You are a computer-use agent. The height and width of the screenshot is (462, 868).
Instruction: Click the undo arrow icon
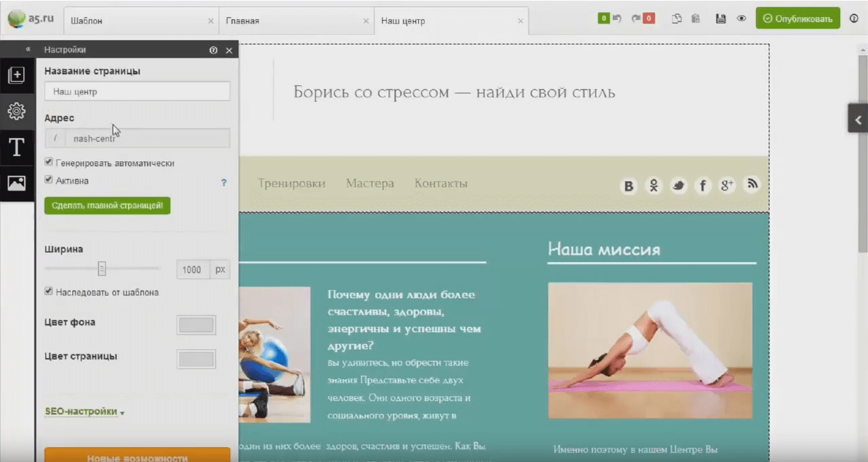pyautogui.click(x=617, y=19)
